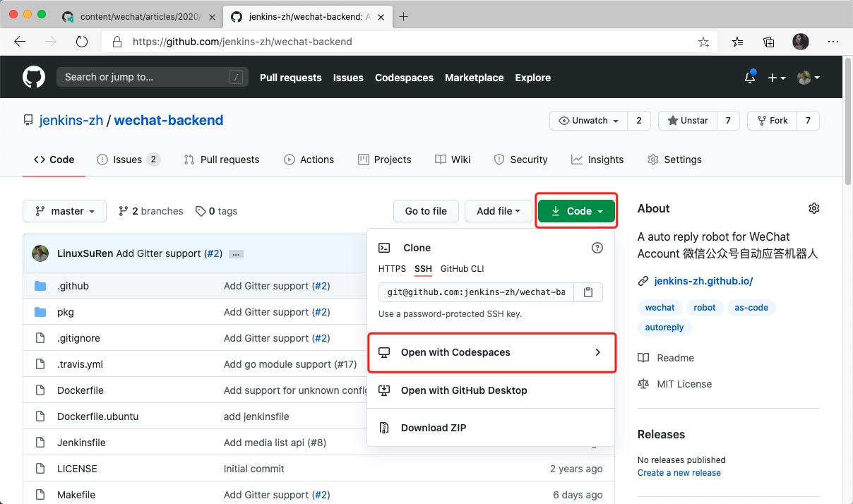
Task: Open the Unwatch dropdown
Action: coord(589,121)
